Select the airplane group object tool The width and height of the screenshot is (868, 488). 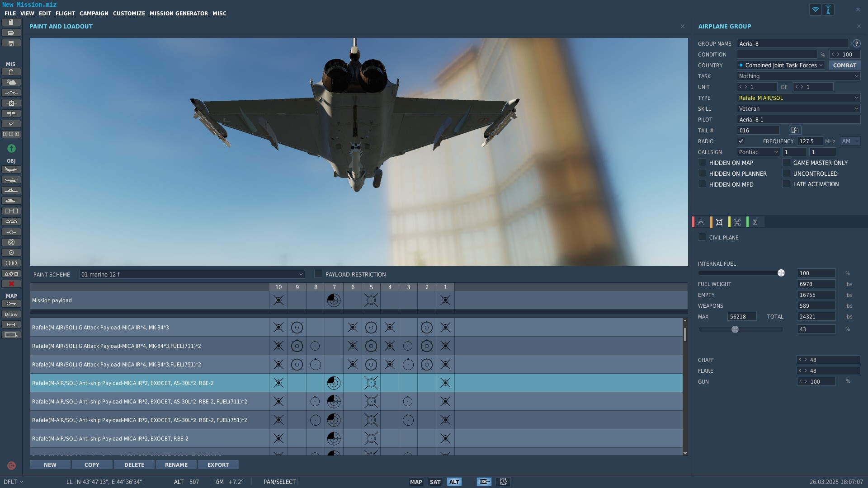tap(11, 170)
